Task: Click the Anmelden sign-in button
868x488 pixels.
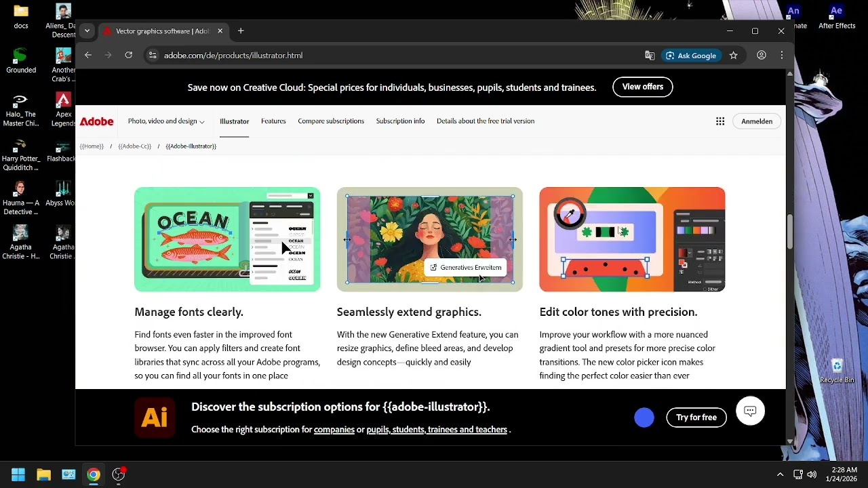Action: [757, 121]
